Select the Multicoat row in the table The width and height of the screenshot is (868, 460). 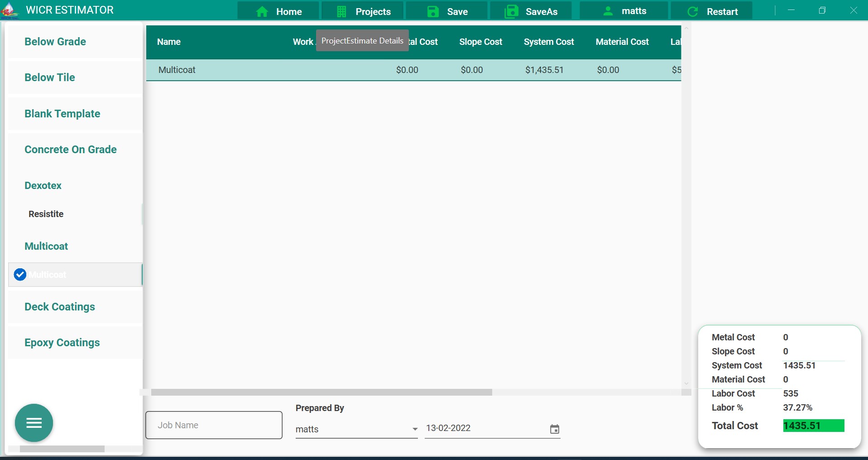point(413,70)
